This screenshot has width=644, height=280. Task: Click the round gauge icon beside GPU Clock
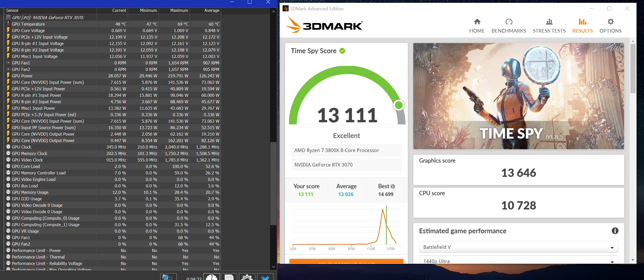pyautogui.click(x=8, y=147)
